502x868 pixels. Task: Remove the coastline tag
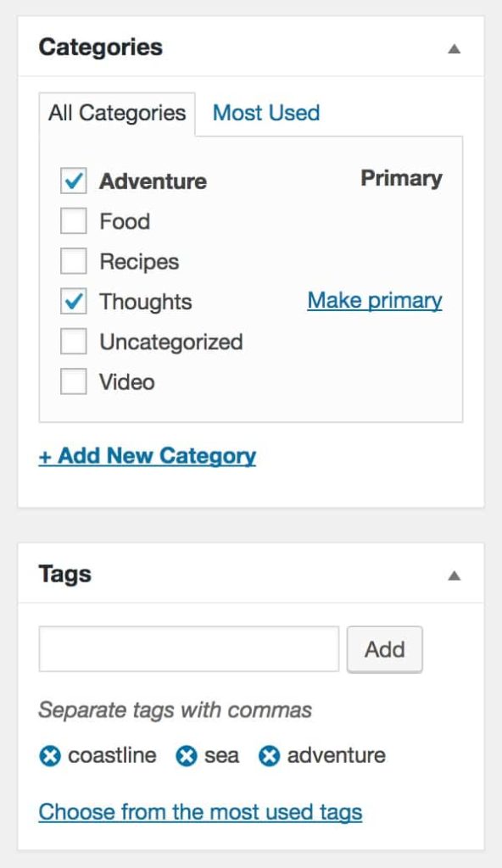coord(49,755)
